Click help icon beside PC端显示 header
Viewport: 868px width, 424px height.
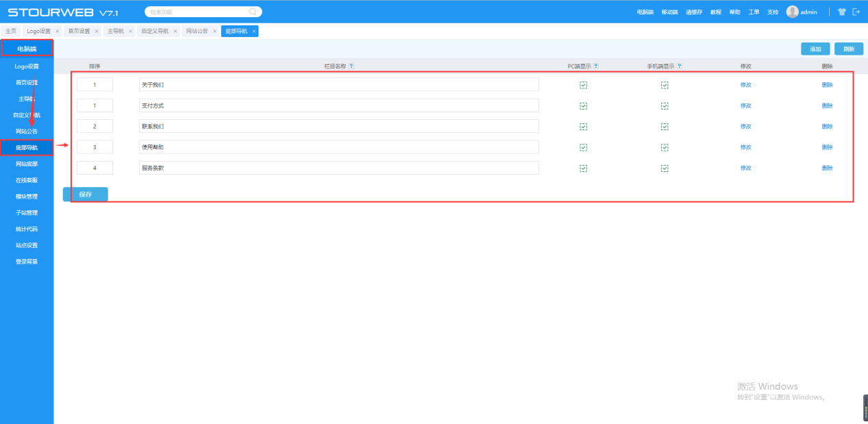coord(596,66)
